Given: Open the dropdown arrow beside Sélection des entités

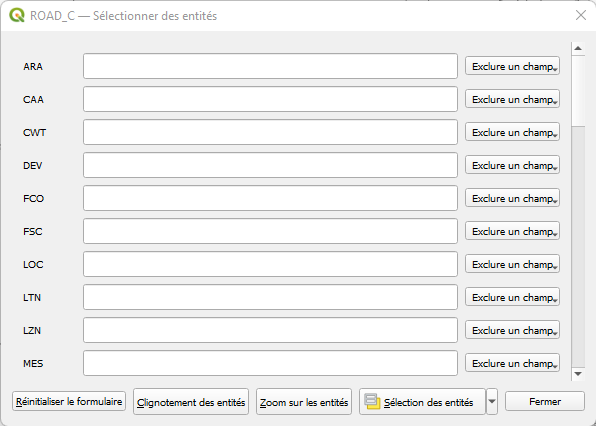Looking at the screenshot, I should click(x=492, y=401).
